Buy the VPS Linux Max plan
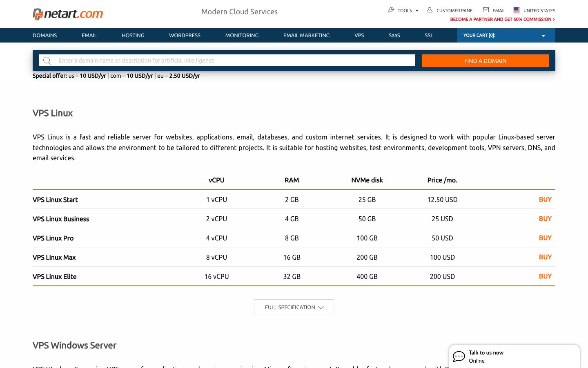Image resolution: width=588 pixels, height=368 pixels. point(545,257)
